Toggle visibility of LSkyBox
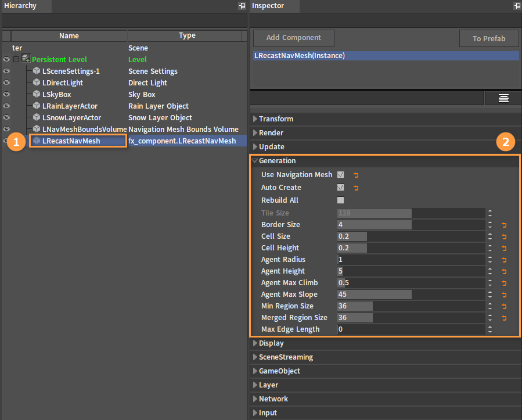The width and height of the screenshot is (522, 420). 6,94
